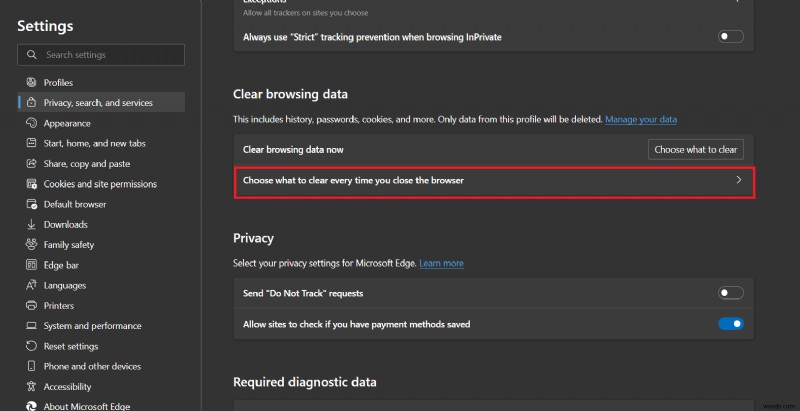Open Cookies and site permissions settings
Image resolution: width=800 pixels, height=411 pixels.
click(x=100, y=184)
